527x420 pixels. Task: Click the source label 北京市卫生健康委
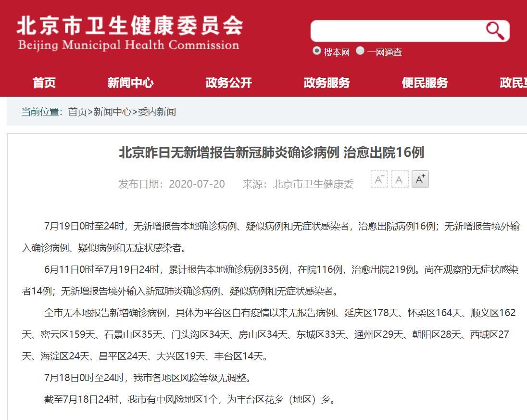[x=313, y=184]
